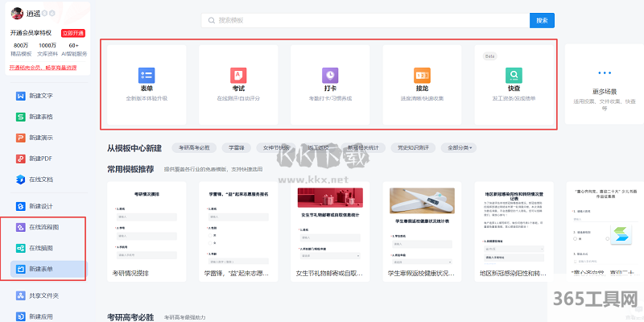Open the 学雷锋 volunteer signup template
644x322 pixels.
[238, 232]
